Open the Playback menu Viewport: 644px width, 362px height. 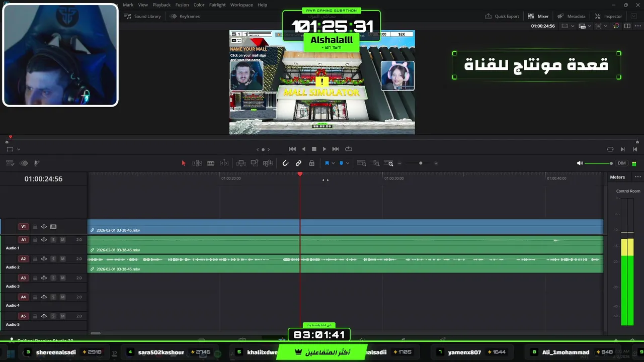(x=162, y=5)
